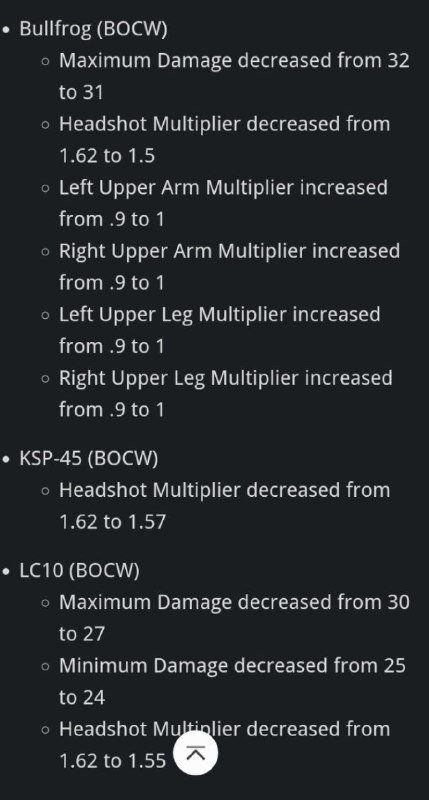Click LC10 Maximum Damage 30 to 27 line
The width and height of the screenshot is (429, 800).
point(234,618)
